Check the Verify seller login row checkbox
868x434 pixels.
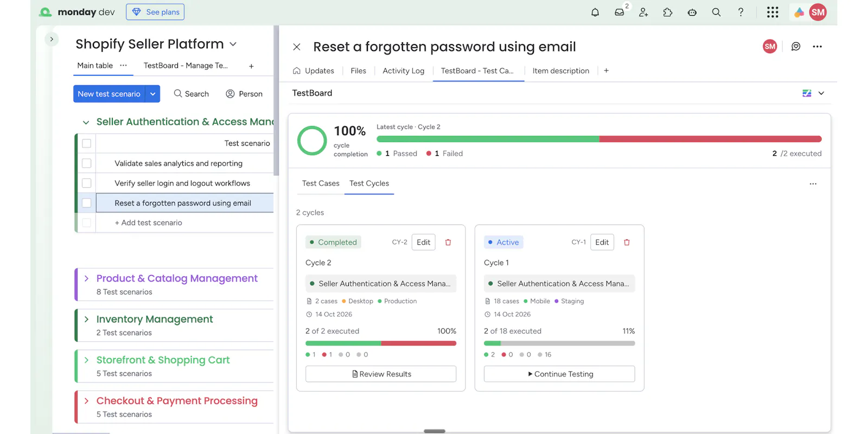point(86,183)
